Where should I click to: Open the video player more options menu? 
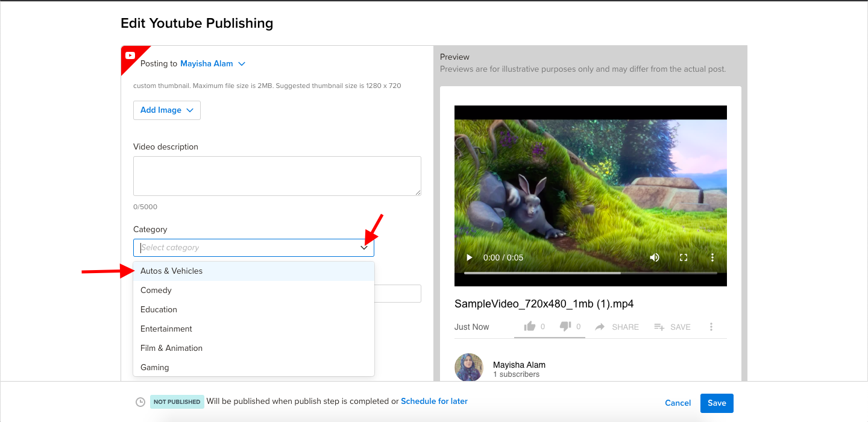pos(712,257)
